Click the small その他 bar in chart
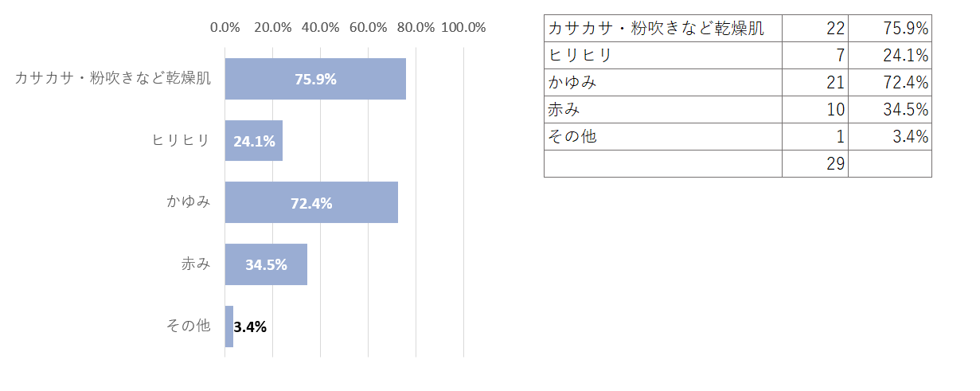 tap(229, 326)
